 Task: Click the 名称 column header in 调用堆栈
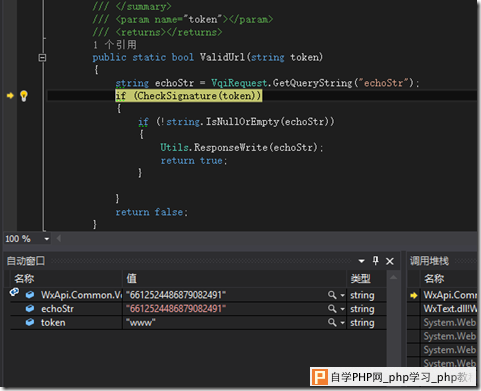[434, 279]
